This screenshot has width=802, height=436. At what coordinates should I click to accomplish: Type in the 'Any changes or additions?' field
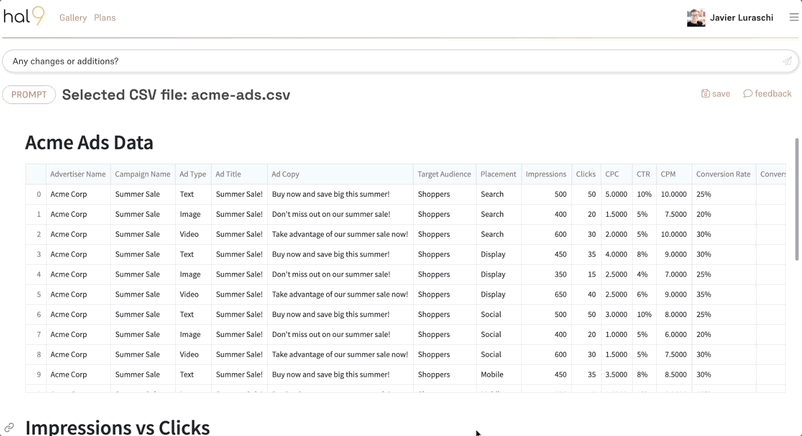pos(390,61)
